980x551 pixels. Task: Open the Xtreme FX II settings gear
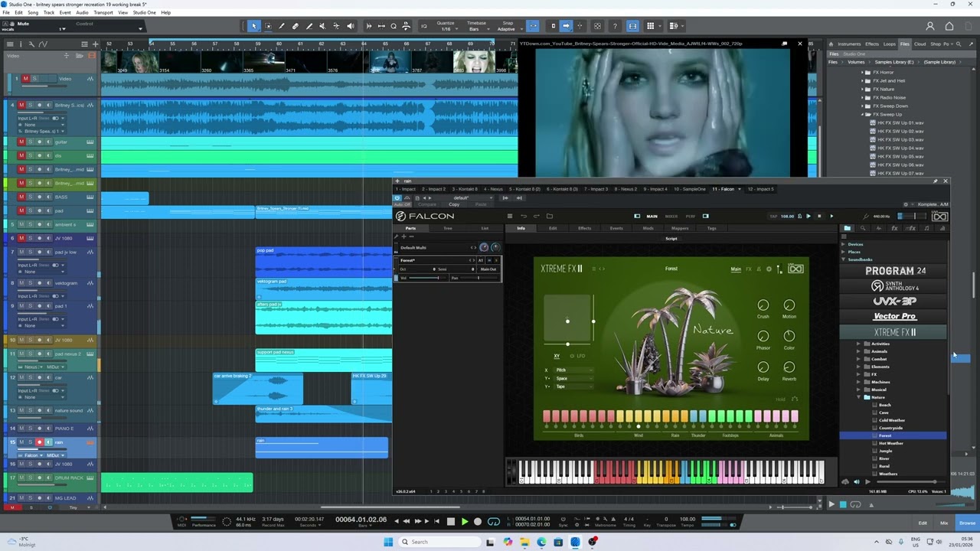tap(769, 269)
